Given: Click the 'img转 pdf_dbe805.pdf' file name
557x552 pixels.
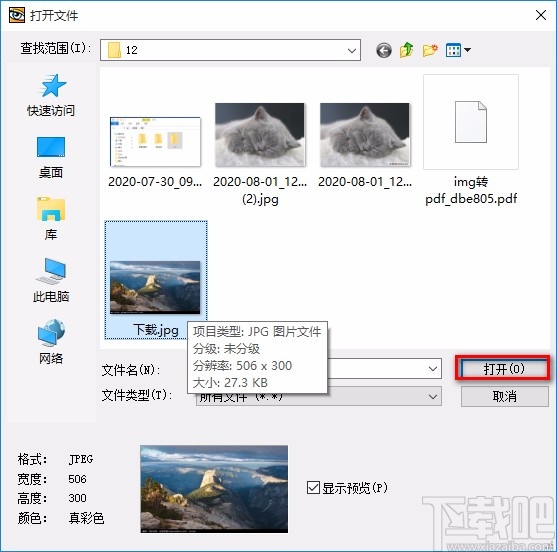Looking at the screenshot, I should tap(471, 190).
